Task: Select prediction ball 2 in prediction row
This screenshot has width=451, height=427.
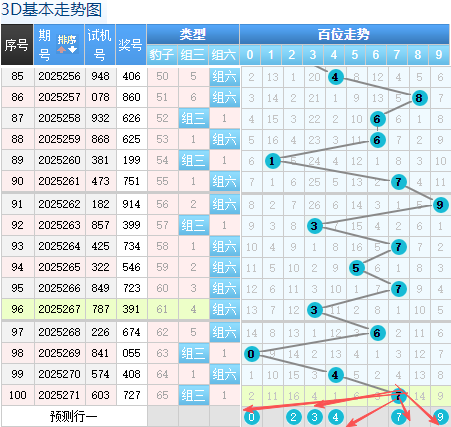Action: click(x=294, y=417)
